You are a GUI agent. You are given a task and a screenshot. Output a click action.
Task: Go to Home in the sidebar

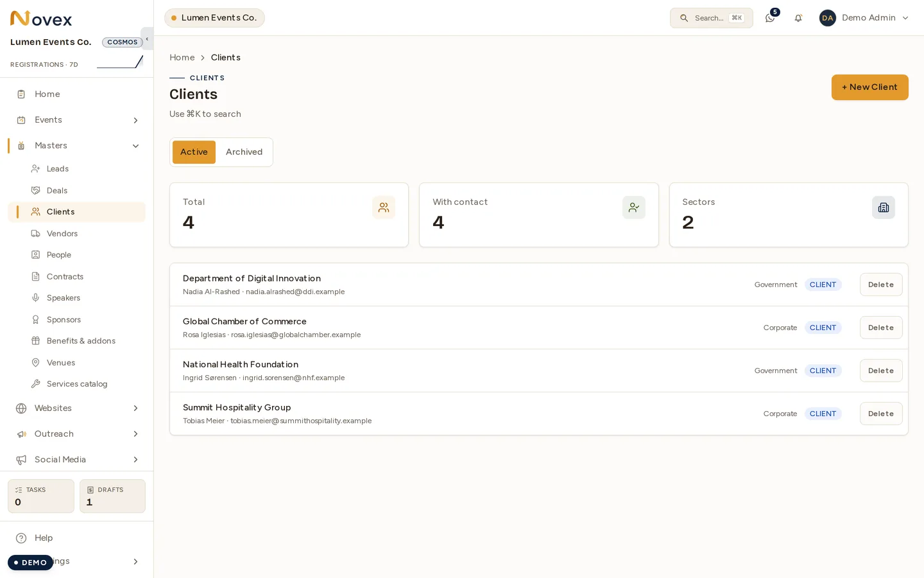77,94
